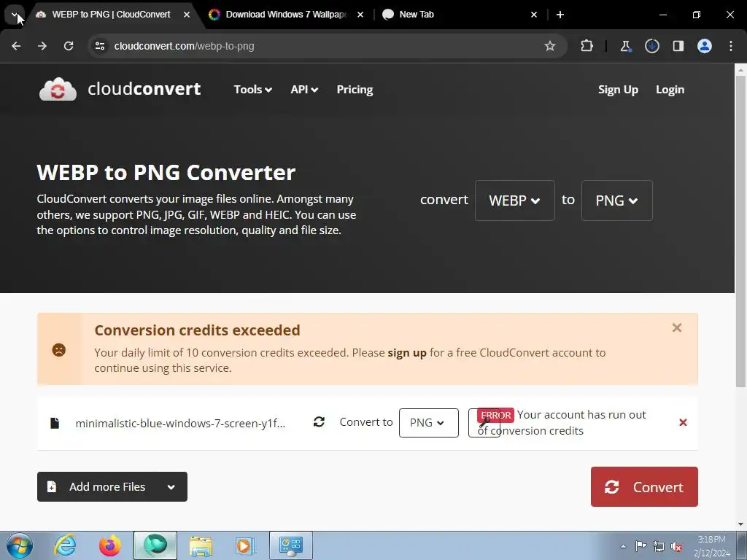
Task: Open the media player taskbar icon
Action: tap(245, 545)
